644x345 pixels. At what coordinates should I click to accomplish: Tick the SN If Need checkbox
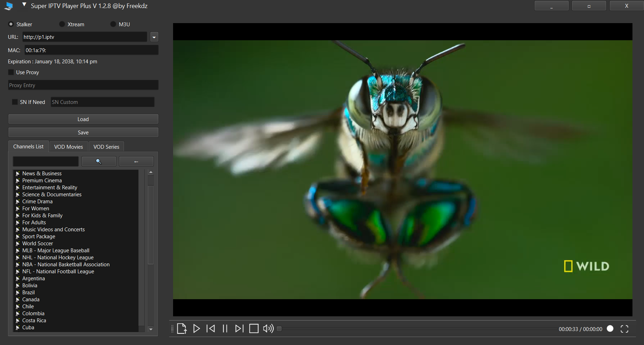tap(15, 102)
